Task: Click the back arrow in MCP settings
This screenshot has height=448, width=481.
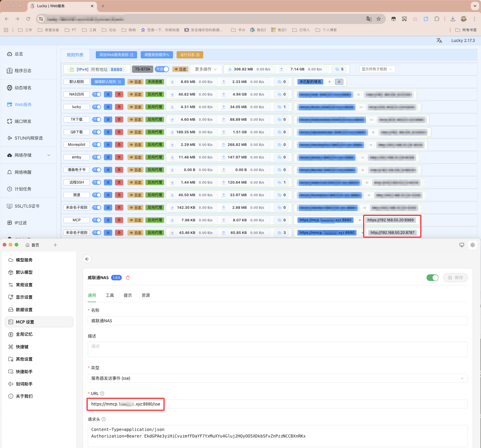Action: point(87,259)
